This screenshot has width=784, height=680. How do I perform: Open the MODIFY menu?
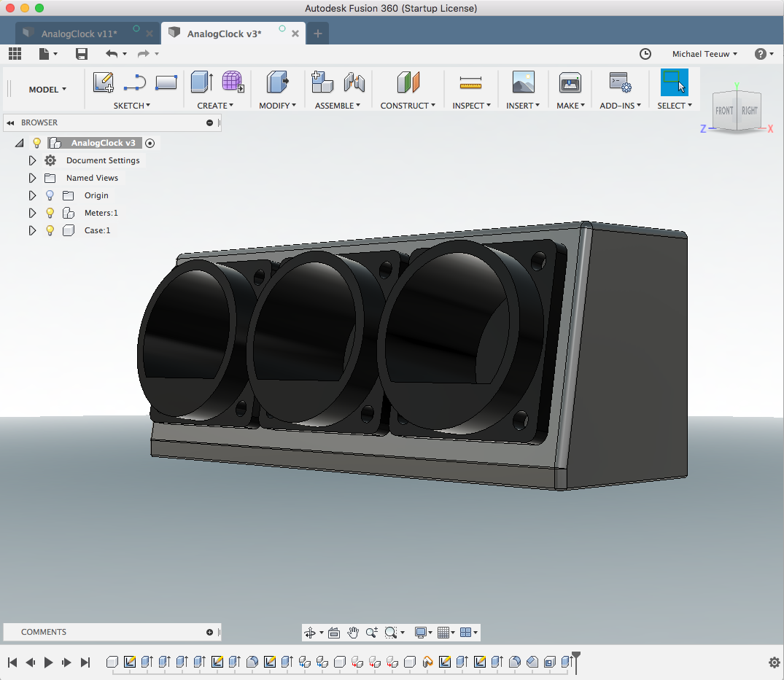tap(277, 106)
